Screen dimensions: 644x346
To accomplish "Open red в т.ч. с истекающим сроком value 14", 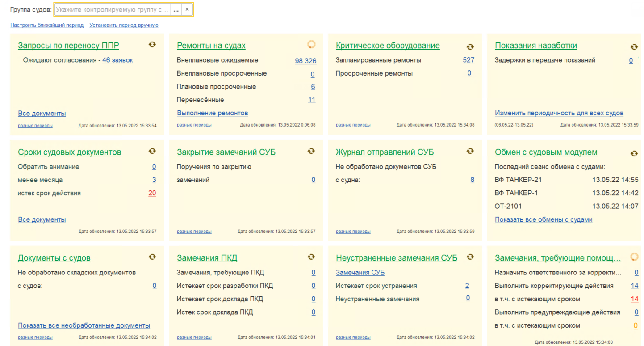I will pyautogui.click(x=635, y=299).
